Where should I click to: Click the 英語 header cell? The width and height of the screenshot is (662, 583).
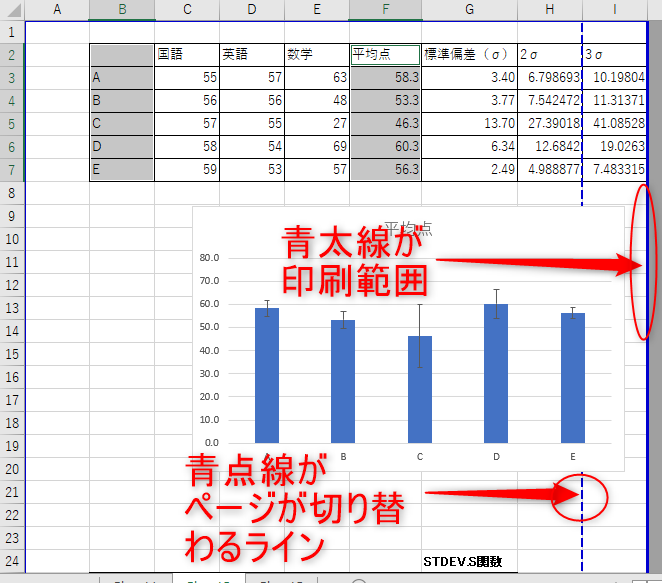(252, 54)
